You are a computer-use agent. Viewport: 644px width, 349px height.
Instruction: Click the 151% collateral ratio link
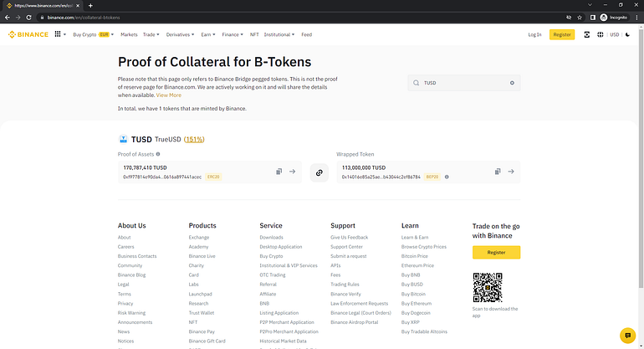(x=194, y=139)
